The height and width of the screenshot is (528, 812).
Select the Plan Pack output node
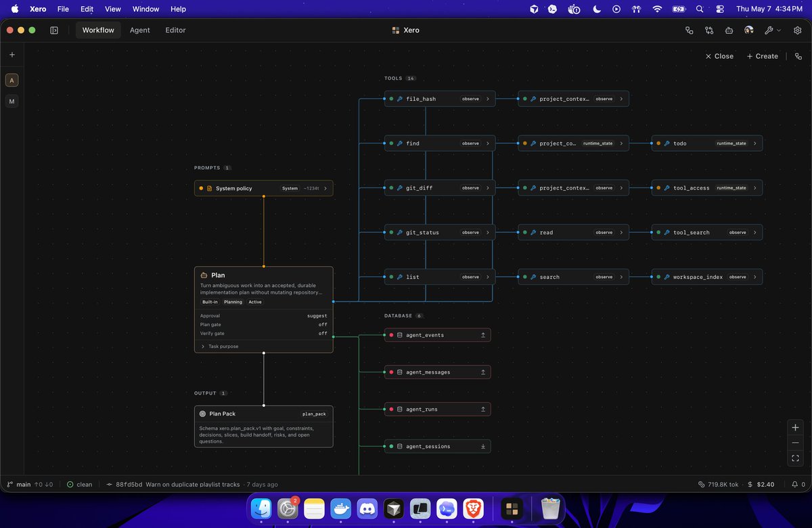[264, 426]
